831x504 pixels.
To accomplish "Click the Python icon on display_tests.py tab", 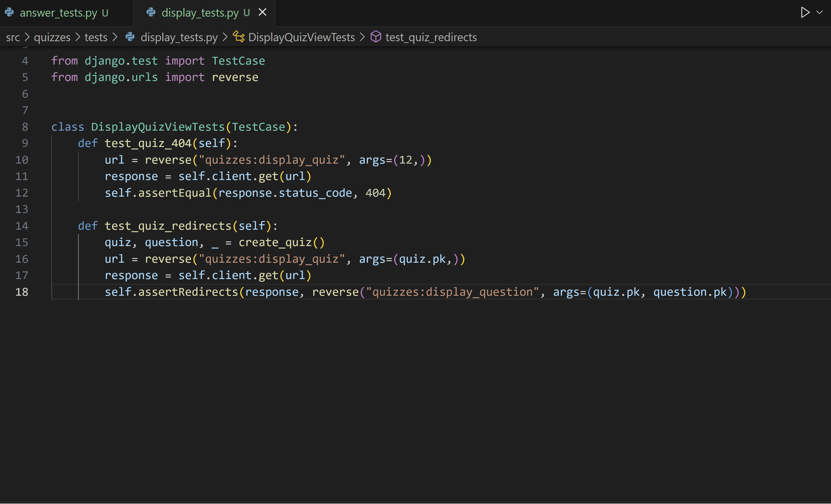I will pyautogui.click(x=151, y=12).
